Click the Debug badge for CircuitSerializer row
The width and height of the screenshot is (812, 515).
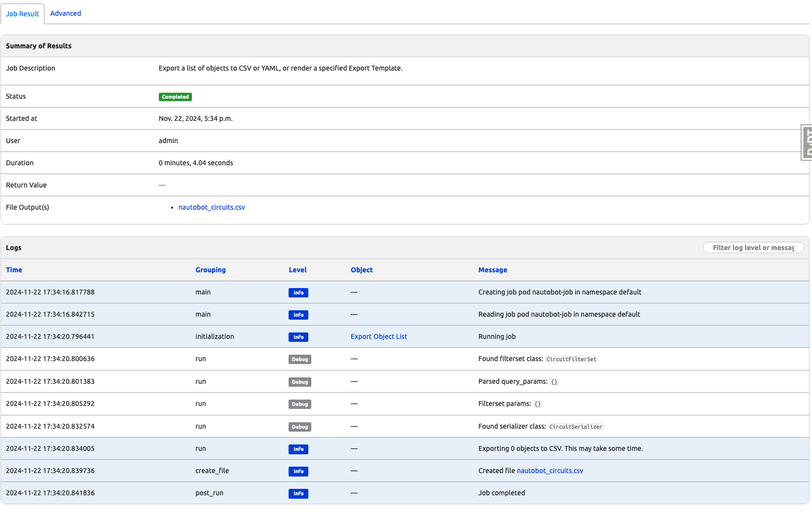299,427
